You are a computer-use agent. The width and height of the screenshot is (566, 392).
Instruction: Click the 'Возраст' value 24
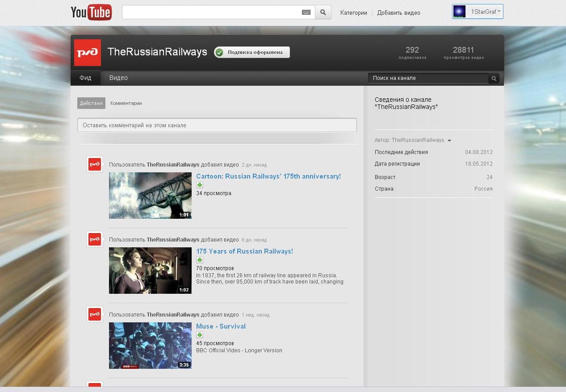tap(490, 177)
